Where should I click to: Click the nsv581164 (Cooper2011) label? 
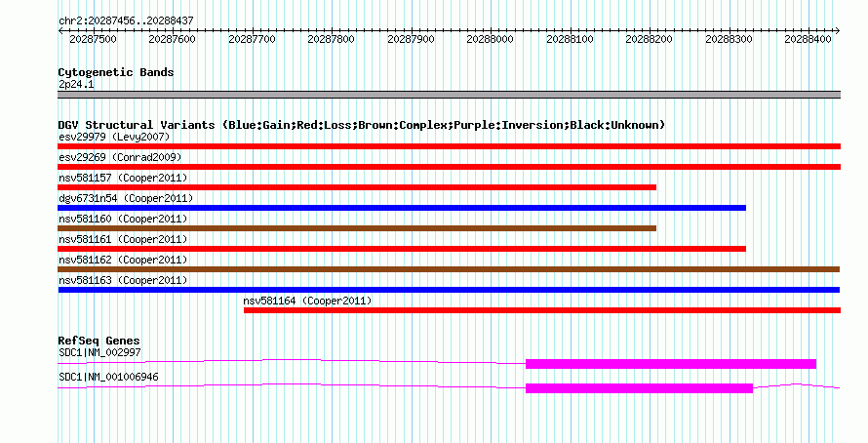point(308,301)
